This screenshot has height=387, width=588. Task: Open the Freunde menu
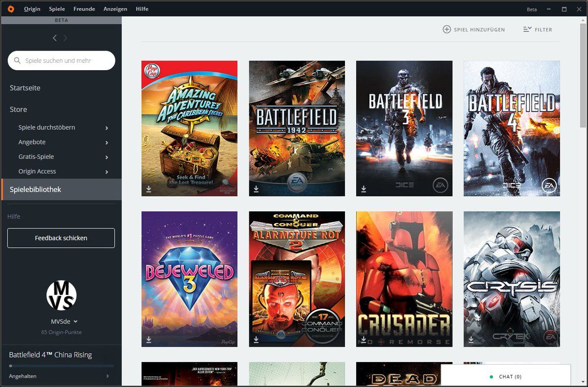click(84, 9)
